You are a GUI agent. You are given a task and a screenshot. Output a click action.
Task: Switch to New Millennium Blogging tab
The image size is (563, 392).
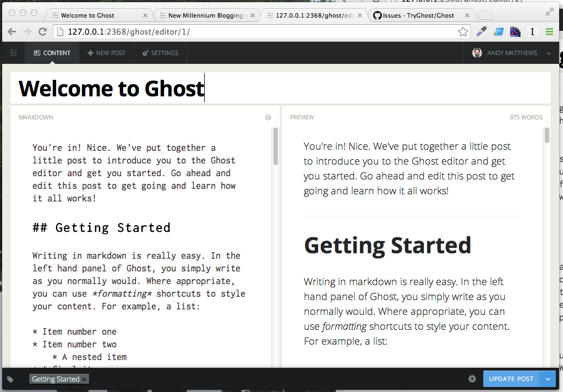(206, 15)
